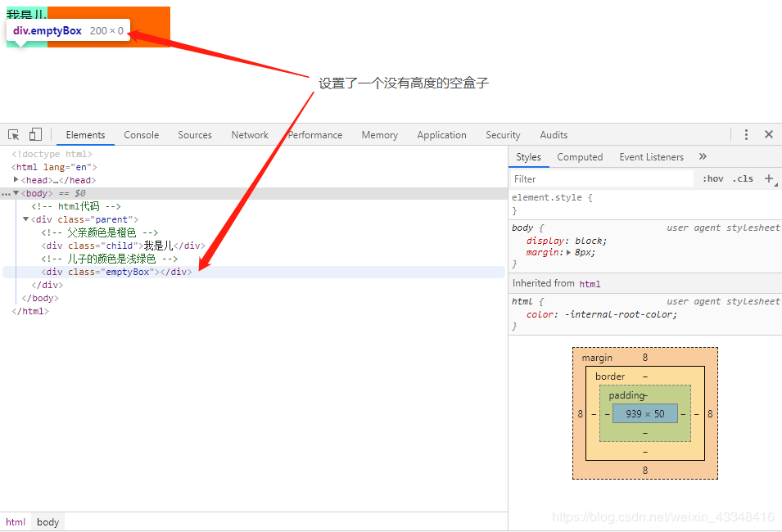The height and width of the screenshot is (532, 782).
Task: Select the 父亲颜色是橙色 comment node
Action: coord(99,232)
